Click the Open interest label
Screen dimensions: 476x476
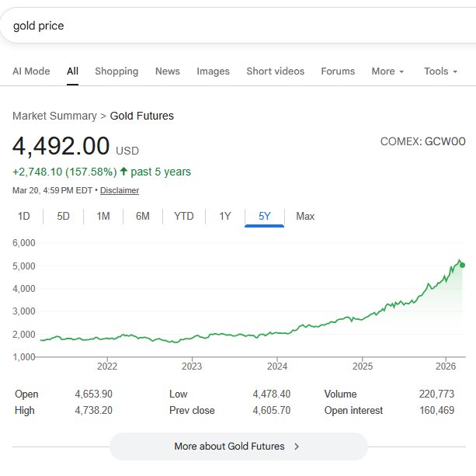coord(353,411)
